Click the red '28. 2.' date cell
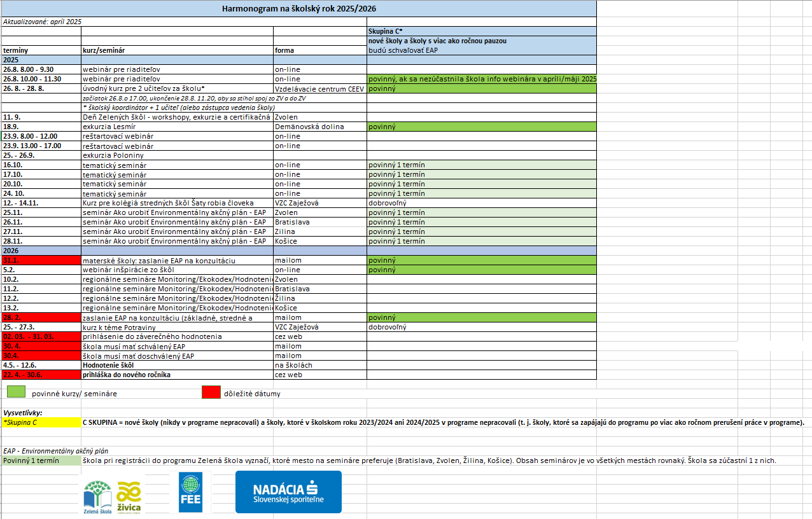812x519 pixels. pos(41,317)
